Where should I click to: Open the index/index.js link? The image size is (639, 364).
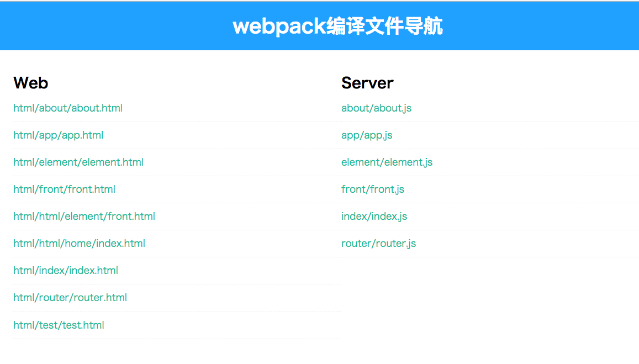click(374, 216)
